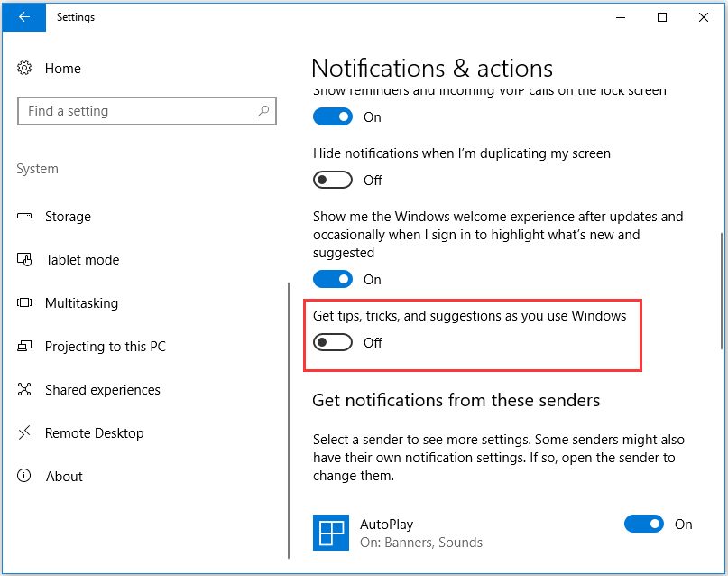Click the Multitasking icon
The image size is (728, 576).
(x=25, y=303)
